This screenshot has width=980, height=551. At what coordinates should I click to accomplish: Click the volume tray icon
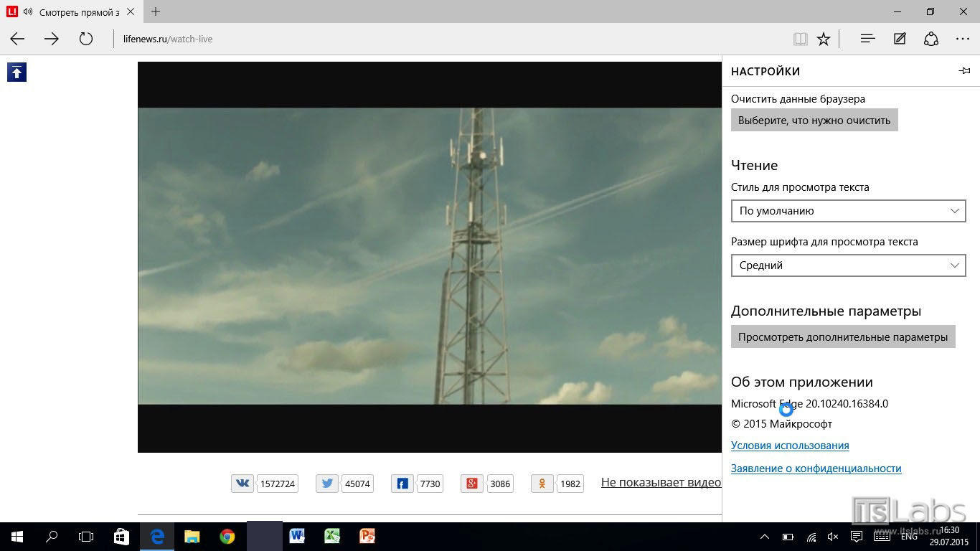click(833, 536)
